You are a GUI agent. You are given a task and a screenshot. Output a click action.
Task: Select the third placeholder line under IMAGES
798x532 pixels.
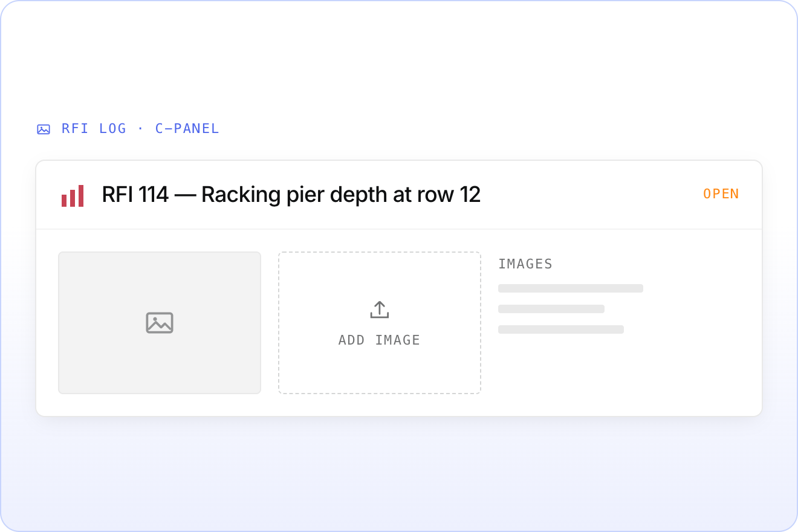click(561, 329)
